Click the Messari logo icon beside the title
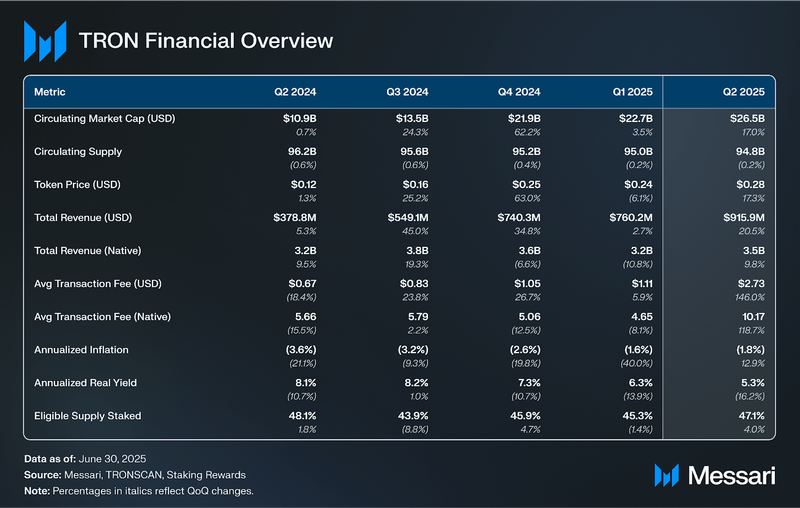Image resolution: width=800 pixels, height=508 pixels. click(x=45, y=41)
